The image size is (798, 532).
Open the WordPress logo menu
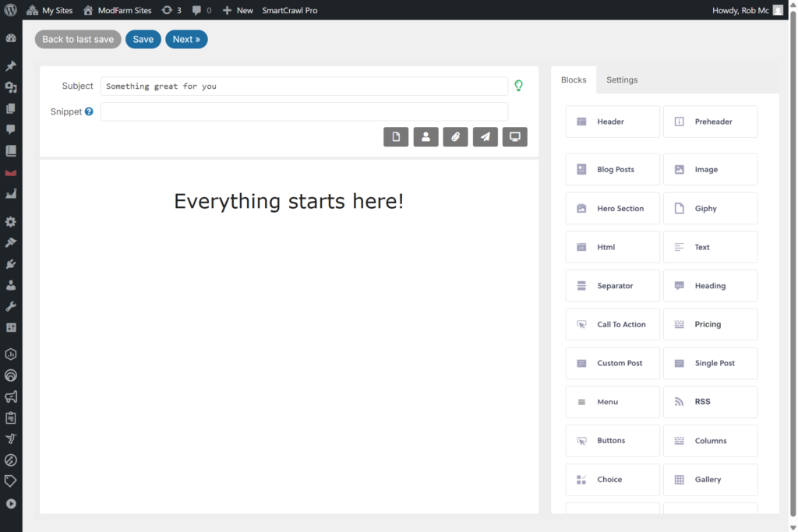tap(11, 10)
